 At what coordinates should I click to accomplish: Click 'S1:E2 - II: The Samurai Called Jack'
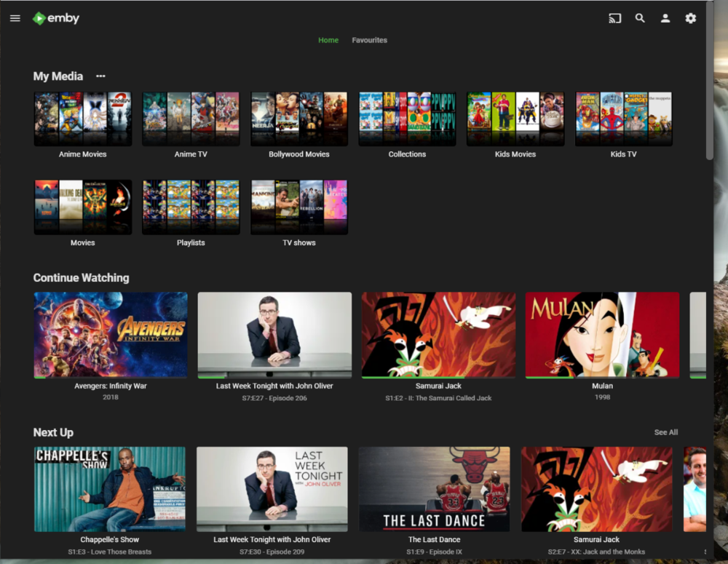[x=438, y=398]
